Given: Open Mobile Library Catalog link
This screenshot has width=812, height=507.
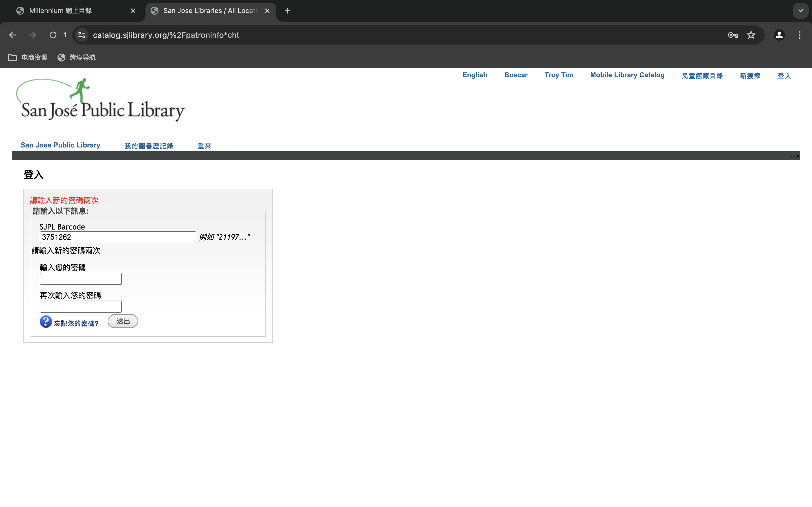Looking at the screenshot, I should pyautogui.click(x=627, y=75).
